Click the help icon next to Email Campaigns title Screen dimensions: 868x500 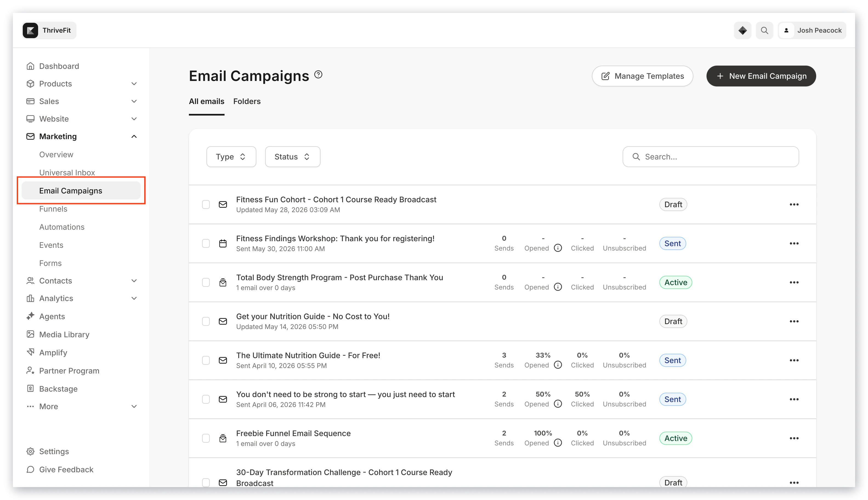318,74
